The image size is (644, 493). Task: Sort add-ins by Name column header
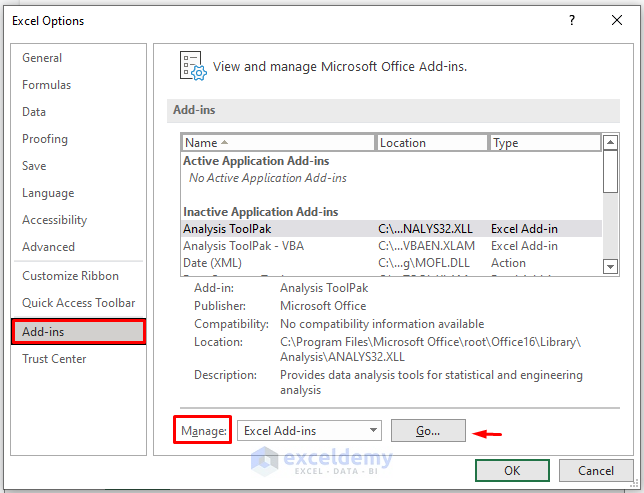pos(278,143)
